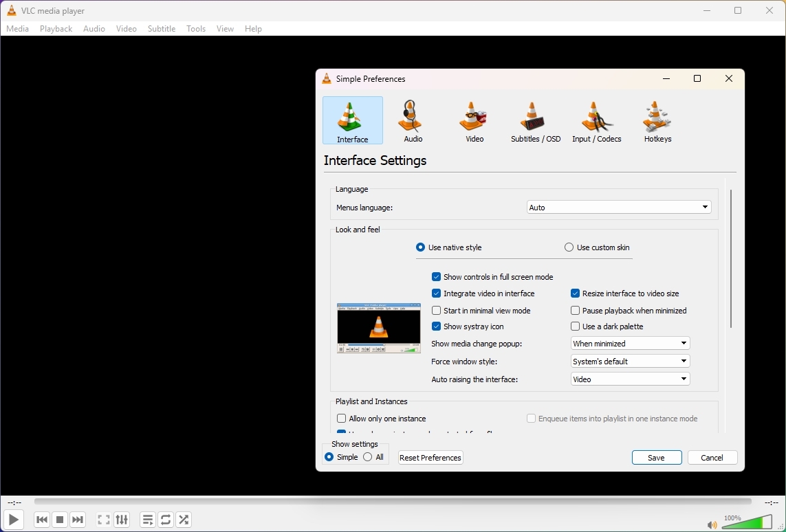Select Use custom skin radio button

(569, 247)
